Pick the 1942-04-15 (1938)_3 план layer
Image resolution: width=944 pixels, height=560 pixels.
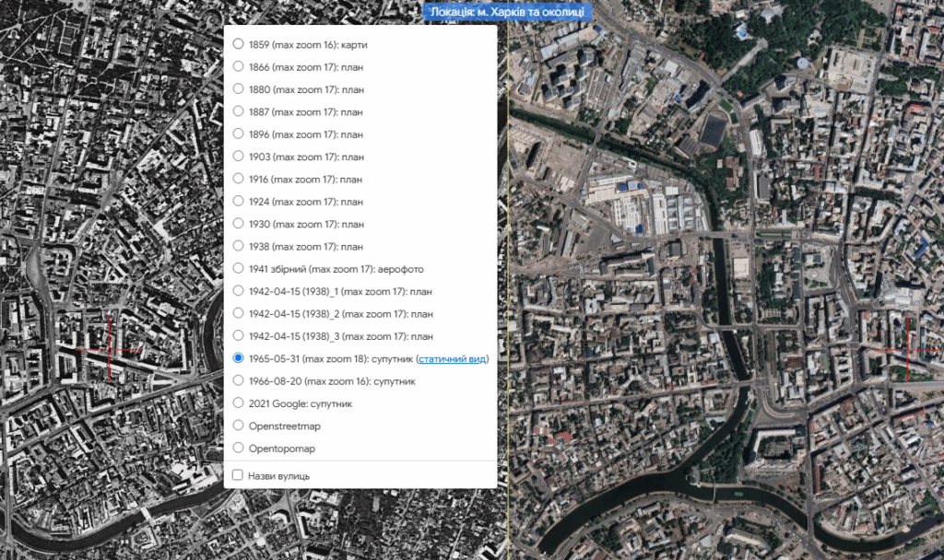(239, 335)
